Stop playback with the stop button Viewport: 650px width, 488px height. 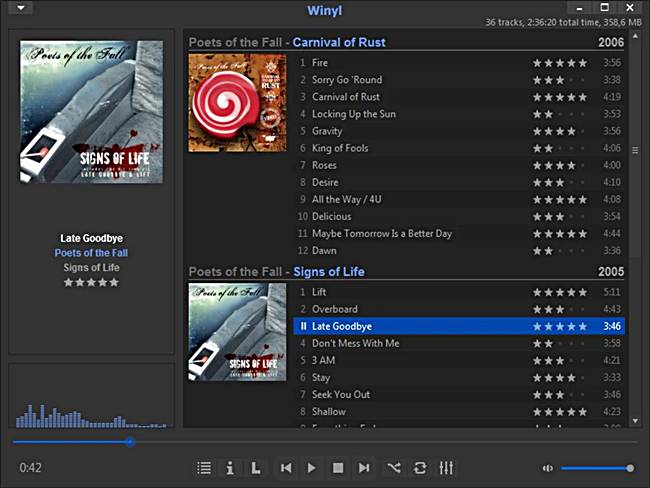coord(338,467)
